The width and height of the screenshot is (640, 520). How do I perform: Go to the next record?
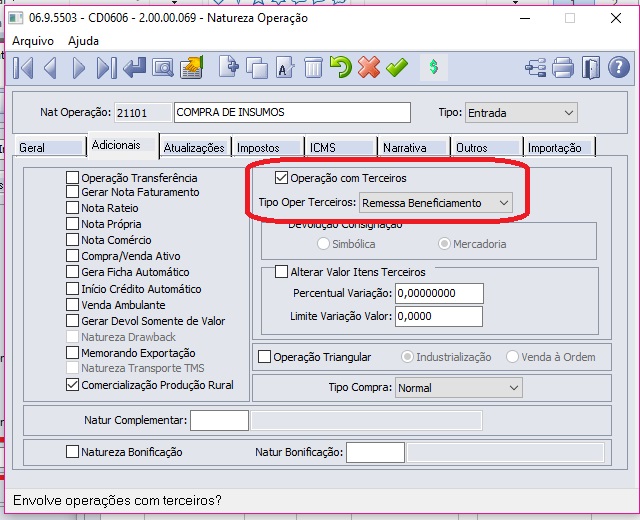(78, 67)
